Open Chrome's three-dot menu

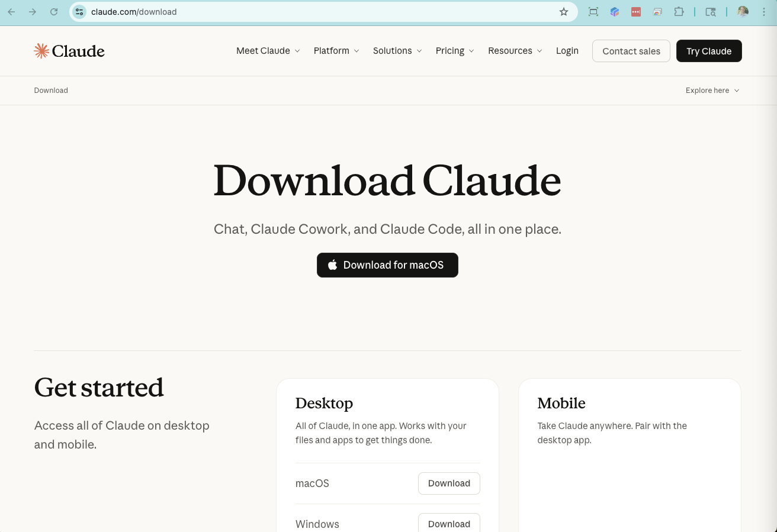(x=764, y=12)
